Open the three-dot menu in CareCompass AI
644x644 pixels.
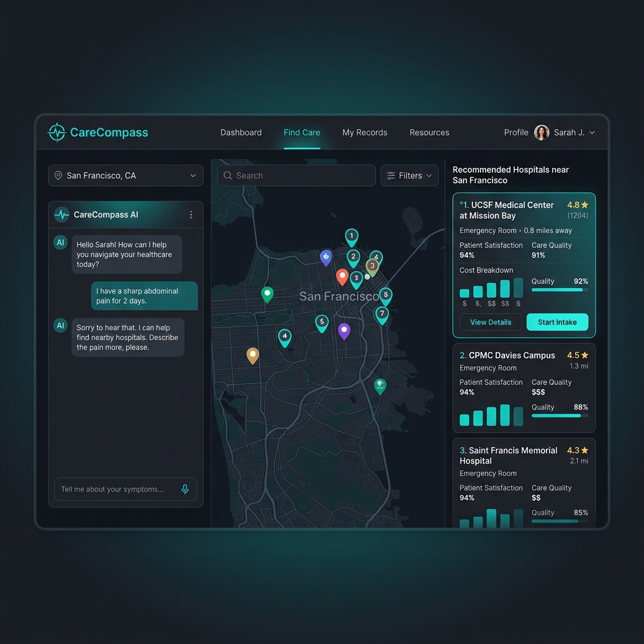pos(191,214)
